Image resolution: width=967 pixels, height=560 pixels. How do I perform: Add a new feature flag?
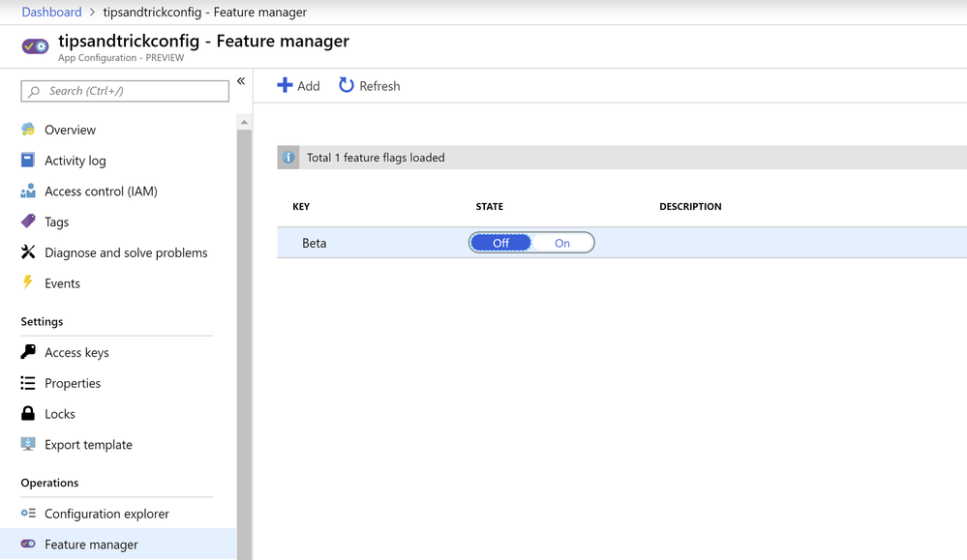[x=298, y=86]
